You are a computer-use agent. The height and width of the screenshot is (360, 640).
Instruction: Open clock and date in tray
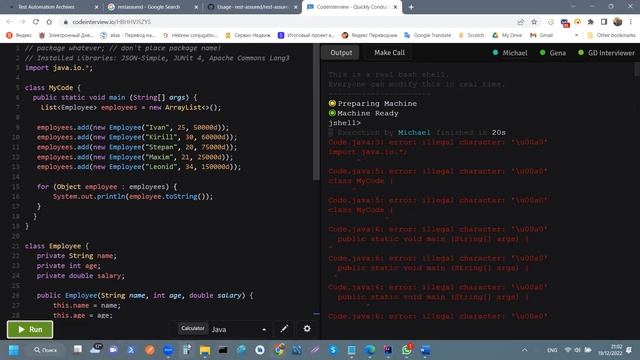point(609,350)
